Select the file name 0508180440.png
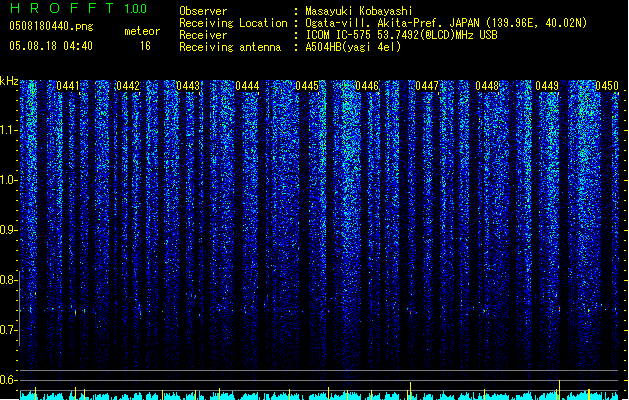Screen dimensions: 629x400 pos(51,26)
